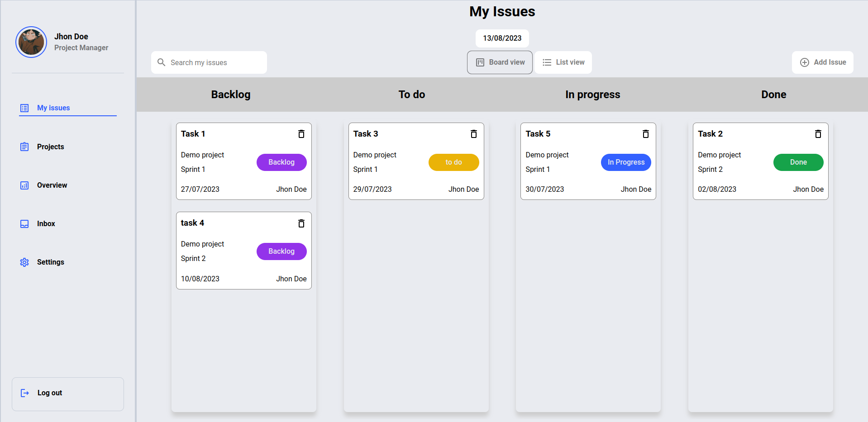This screenshot has width=868, height=422.
Task: Open the In Progress status pill on Task 5
Action: (626, 162)
